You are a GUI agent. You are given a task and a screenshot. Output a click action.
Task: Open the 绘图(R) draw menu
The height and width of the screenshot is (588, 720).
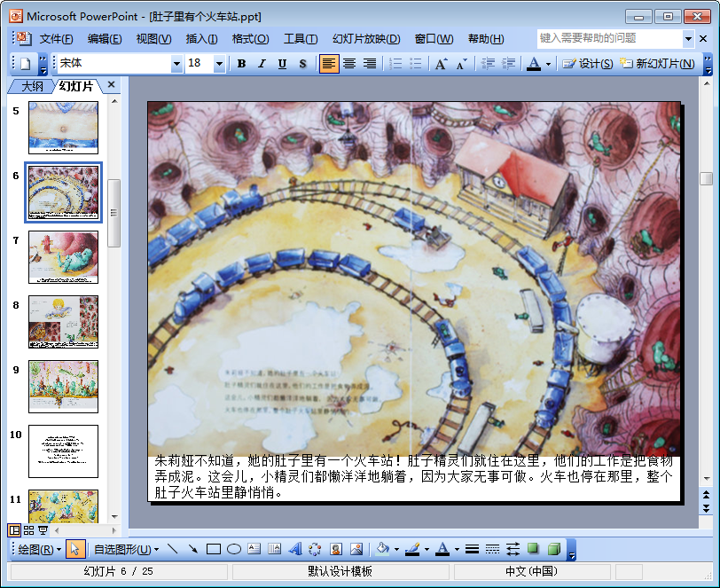[40, 549]
